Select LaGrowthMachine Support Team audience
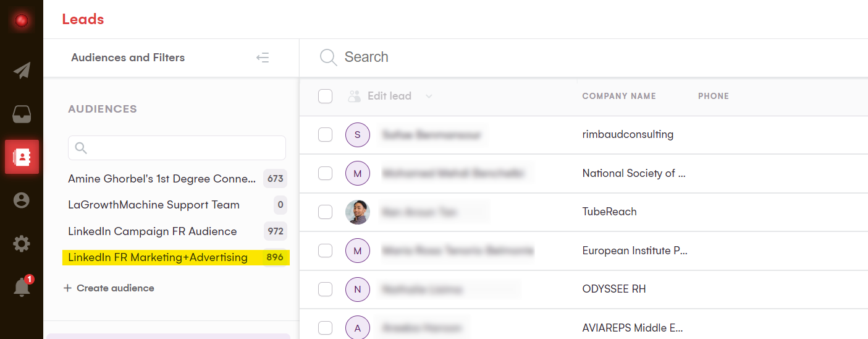Image resolution: width=868 pixels, height=339 pixels. 154,205
